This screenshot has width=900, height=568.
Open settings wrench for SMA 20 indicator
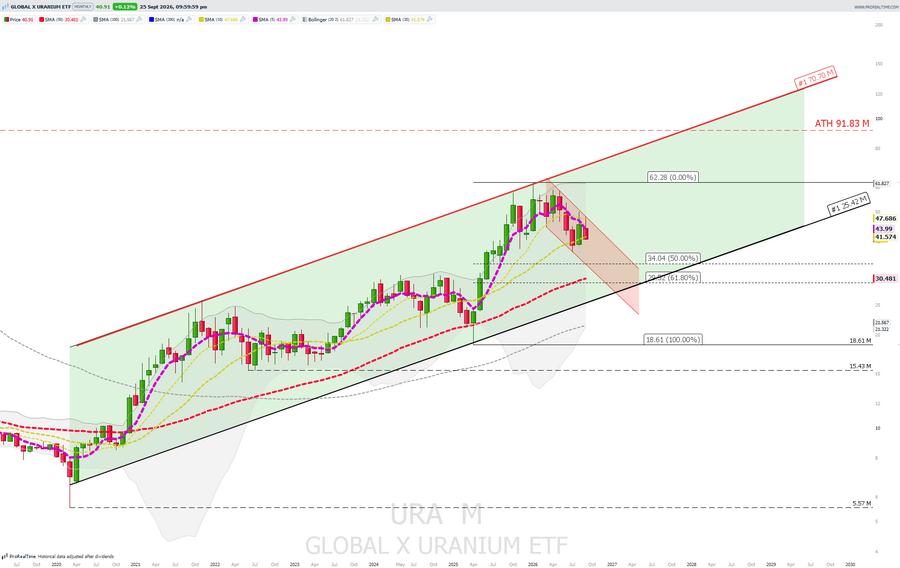tap(429, 20)
